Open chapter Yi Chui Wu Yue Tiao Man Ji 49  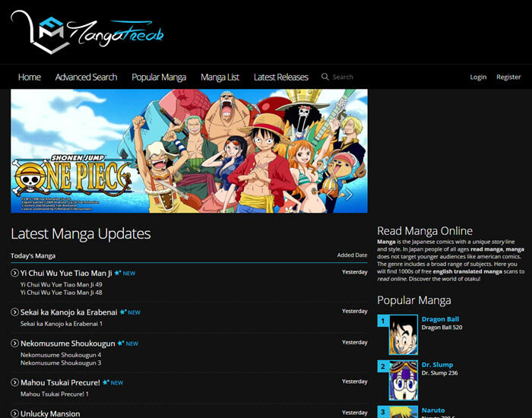pos(61,284)
